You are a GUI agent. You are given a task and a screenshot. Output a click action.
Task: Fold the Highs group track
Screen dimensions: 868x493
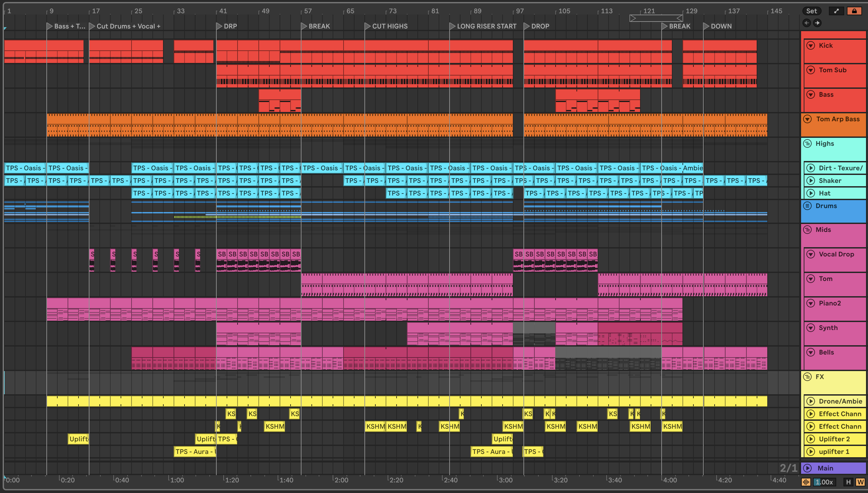[808, 143]
